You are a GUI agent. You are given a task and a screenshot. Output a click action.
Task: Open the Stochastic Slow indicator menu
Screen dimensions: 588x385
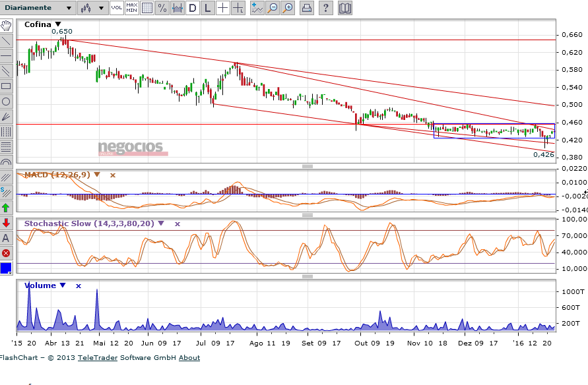click(161, 223)
